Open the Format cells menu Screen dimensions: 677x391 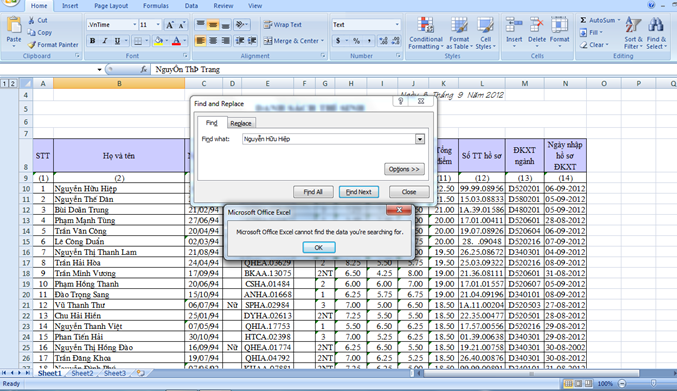click(560, 33)
